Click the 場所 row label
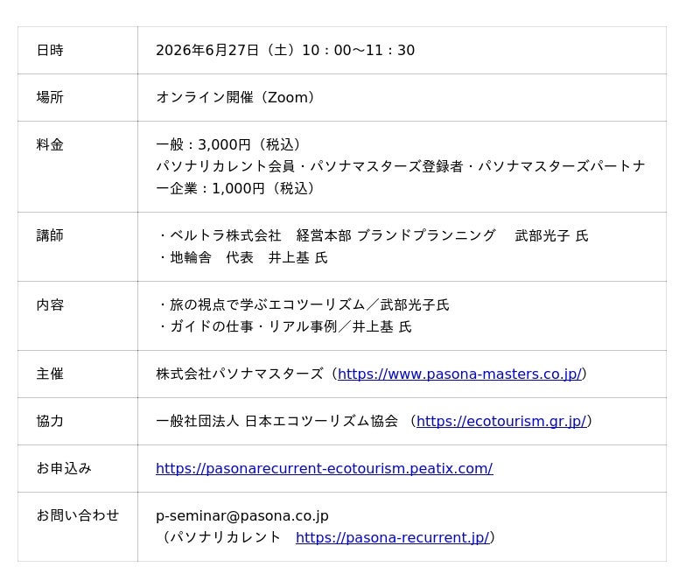 coord(50,98)
